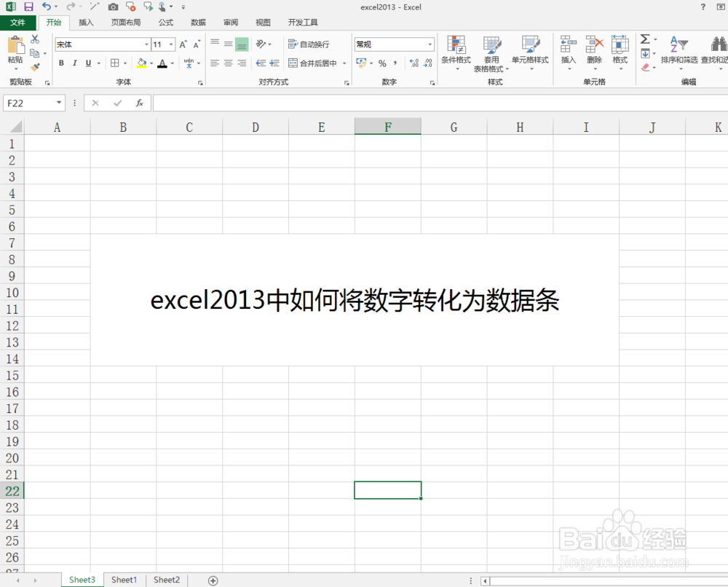This screenshot has height=587, width=728.
Task: Paste clipboard contents using 粘贴
Action: click(15, 52)
